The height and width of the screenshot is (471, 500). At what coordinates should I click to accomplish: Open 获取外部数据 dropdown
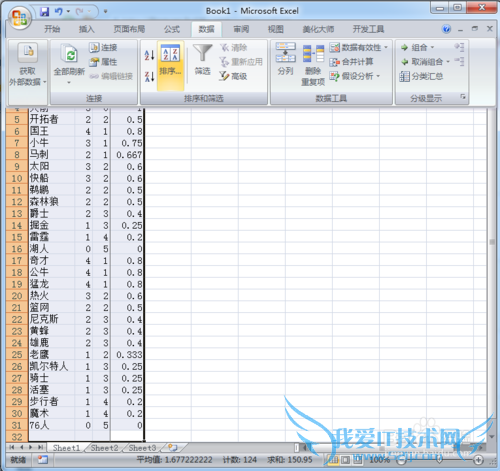pyautogui.click(x=28, y=64)
